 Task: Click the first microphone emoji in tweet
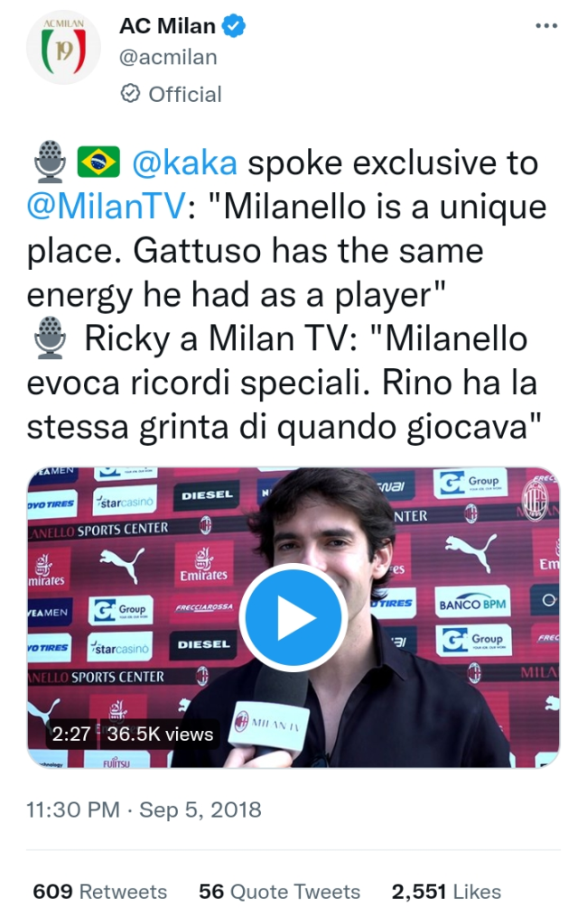[x=50, y=162]
